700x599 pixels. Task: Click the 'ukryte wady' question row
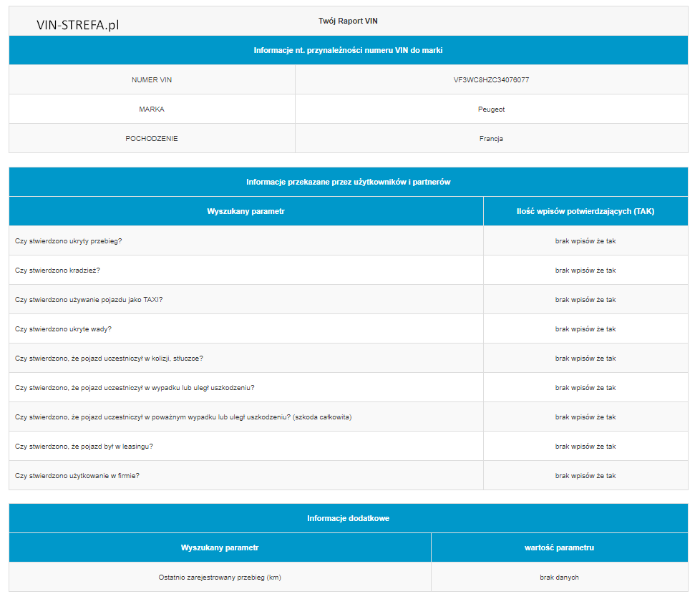point(64,329)
